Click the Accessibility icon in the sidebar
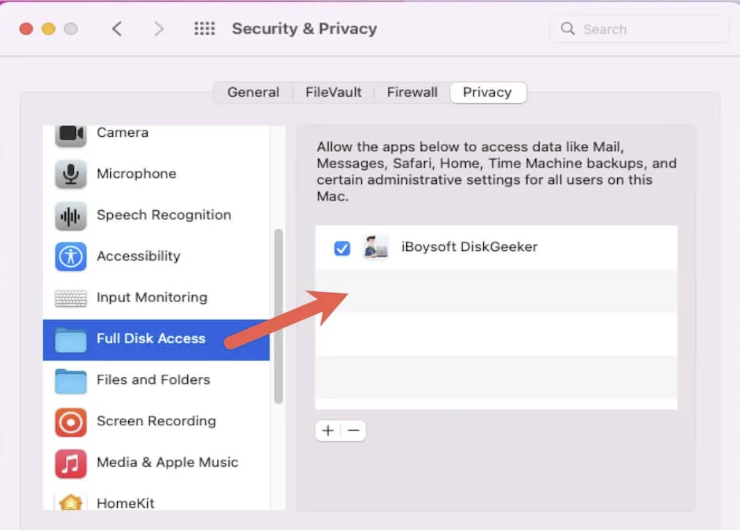The height and width of the screenshot is (530, 740). [x=71, y=257]
